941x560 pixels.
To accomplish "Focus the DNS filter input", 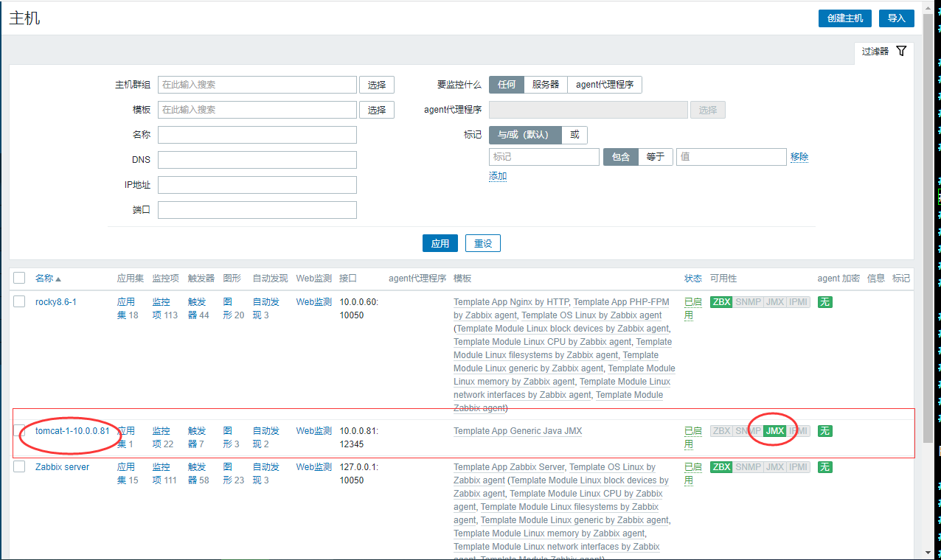I will pos(257,160).
